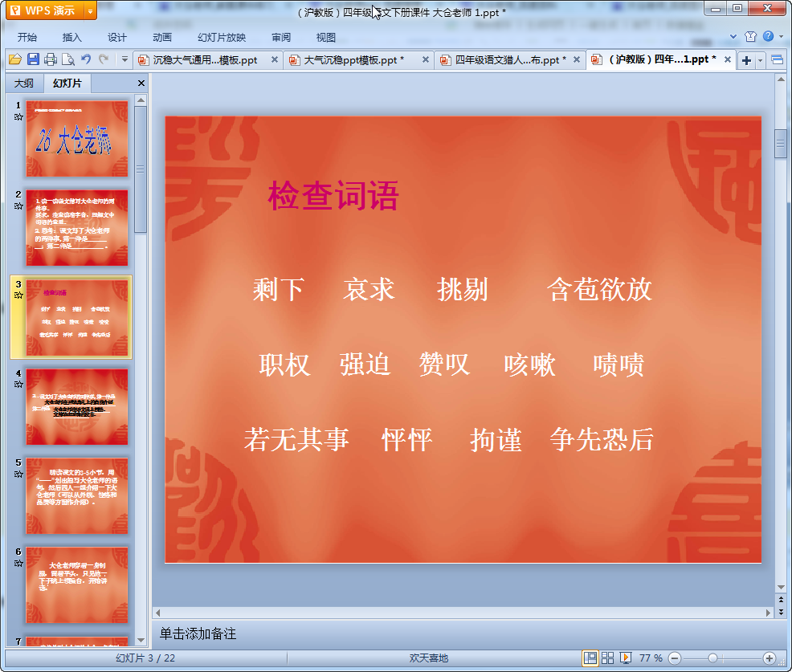Open the 插入 menu
The width and height of the screenshot is (792, 672).
click(72, 37)
